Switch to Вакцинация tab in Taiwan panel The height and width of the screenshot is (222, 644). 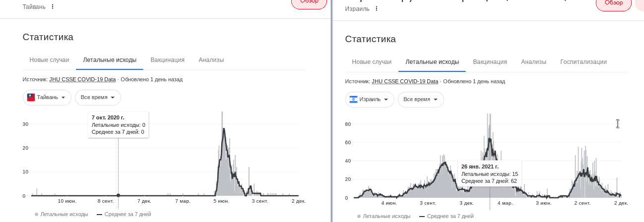(167, 60)
